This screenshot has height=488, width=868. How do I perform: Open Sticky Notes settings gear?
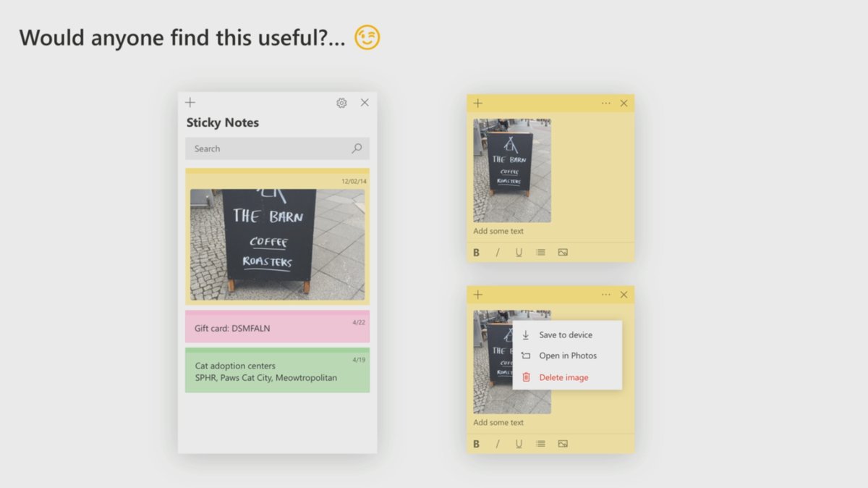(x=341, y=103)
